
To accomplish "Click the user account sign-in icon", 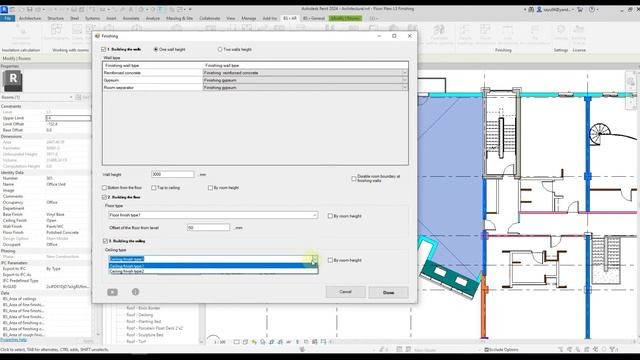I will click(x=539, y=9).
